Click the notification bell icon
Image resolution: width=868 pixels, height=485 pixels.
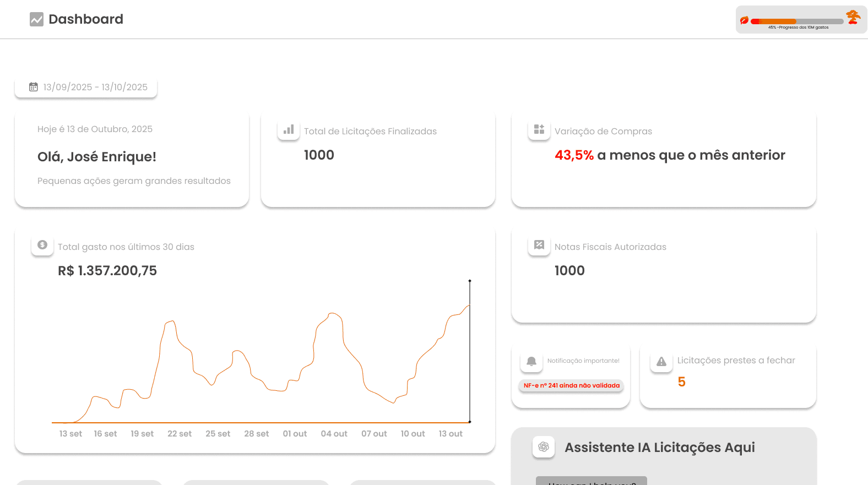pos(531,361)
